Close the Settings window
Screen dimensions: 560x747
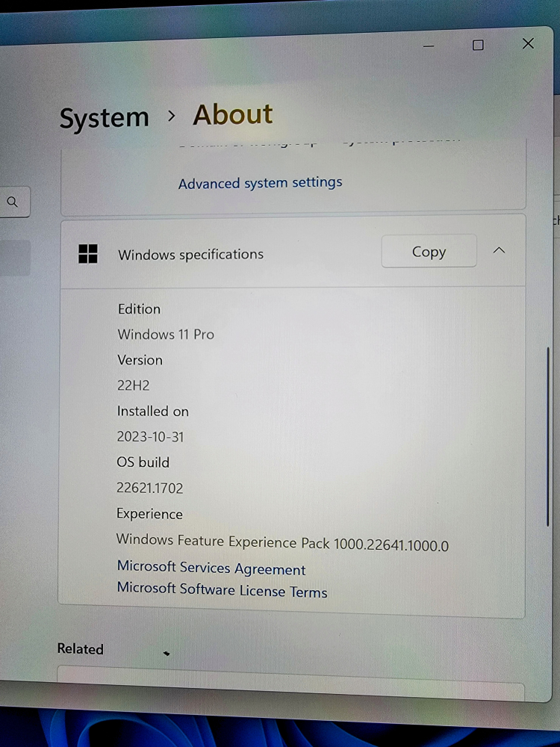pyautogui.click(x=528, y=43)
